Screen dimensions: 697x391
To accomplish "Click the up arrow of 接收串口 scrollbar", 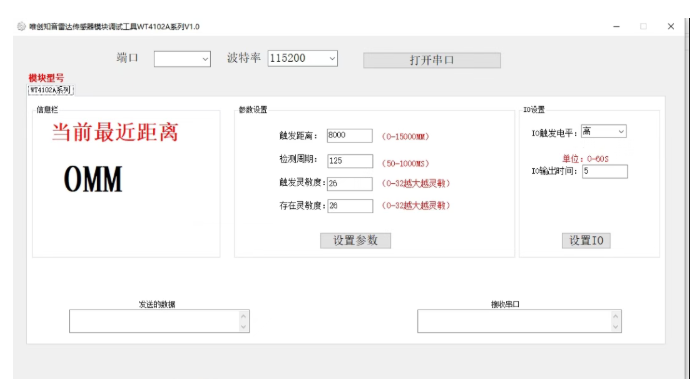I will tap(616, 316).
